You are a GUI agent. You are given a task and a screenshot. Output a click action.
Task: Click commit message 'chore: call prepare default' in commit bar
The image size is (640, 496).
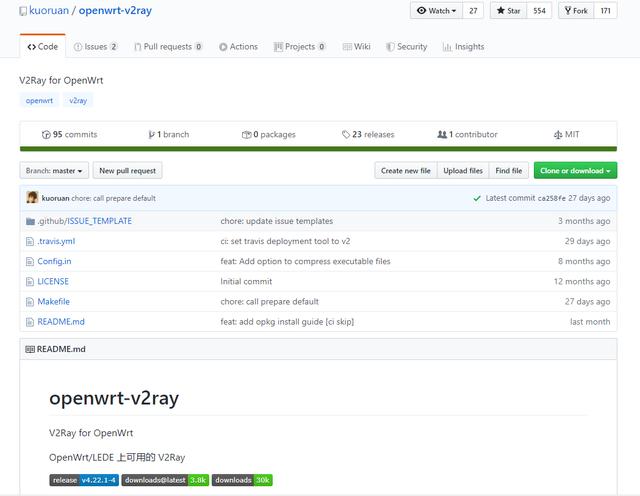[113, 198]
